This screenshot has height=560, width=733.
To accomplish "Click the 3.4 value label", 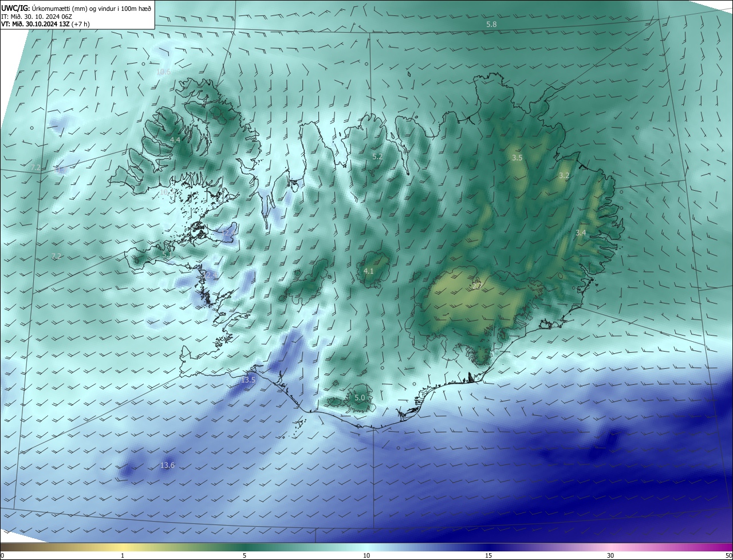I will (x=581, y=232).
